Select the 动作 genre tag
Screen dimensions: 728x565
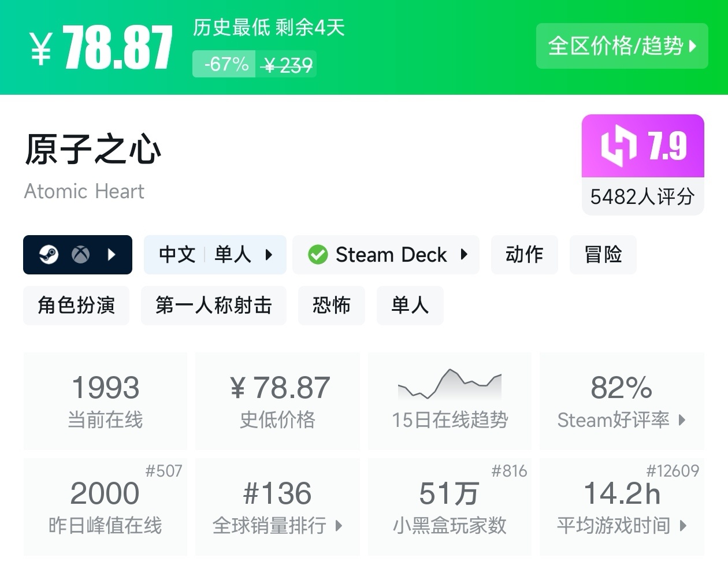point(524,254)
